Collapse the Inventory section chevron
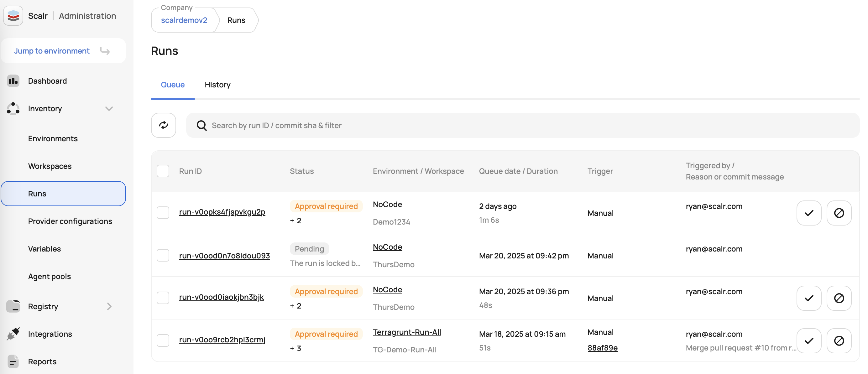868x374 pixels. click(x=109, y=108)
